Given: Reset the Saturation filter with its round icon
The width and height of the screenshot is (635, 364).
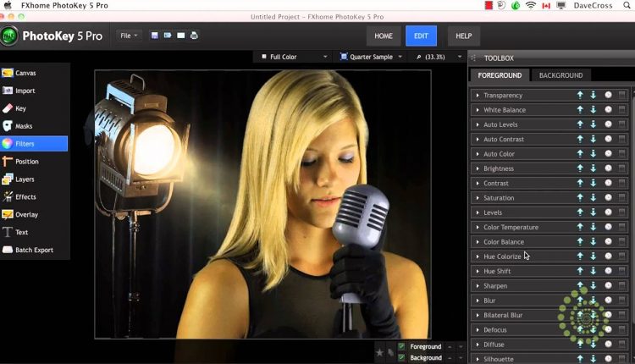Looking at the screenshot, I should pyautogui.click(x=608, y=197).
